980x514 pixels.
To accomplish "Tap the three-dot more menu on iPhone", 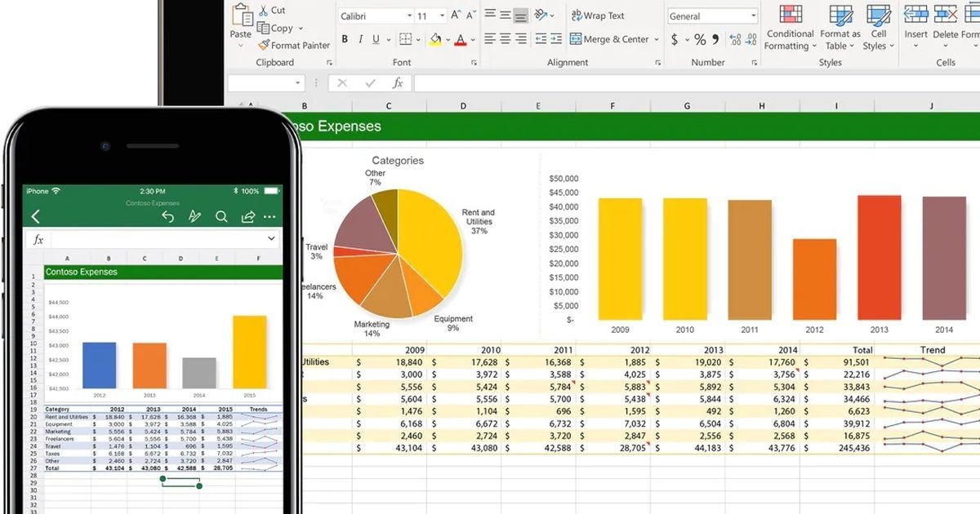I will point(269,217).
